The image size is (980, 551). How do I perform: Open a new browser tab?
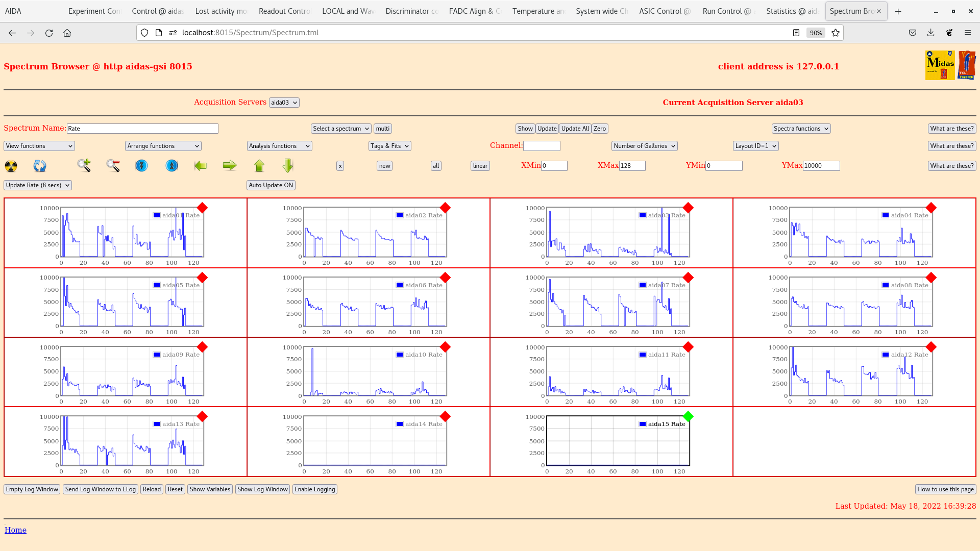898,11
